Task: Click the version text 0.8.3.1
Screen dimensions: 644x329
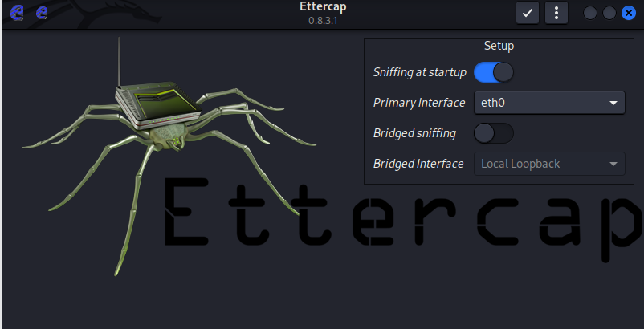Action: (323, 21)
